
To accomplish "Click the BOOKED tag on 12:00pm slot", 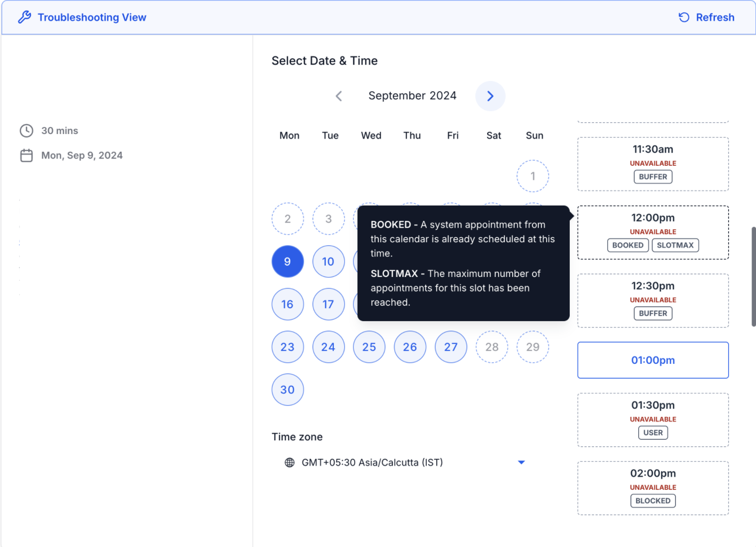I will point(628,245).
